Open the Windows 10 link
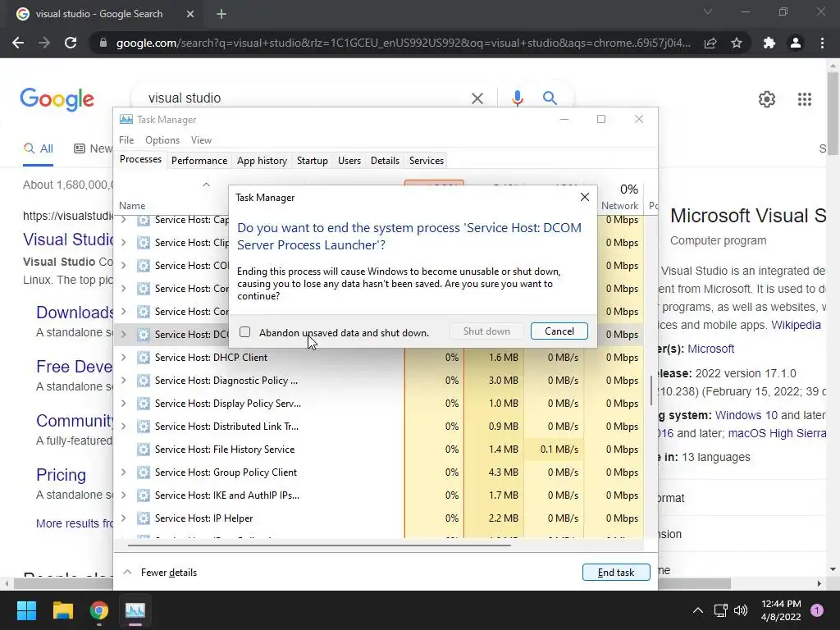The width and height of the screenshot is (840, 630). point(746,415)
